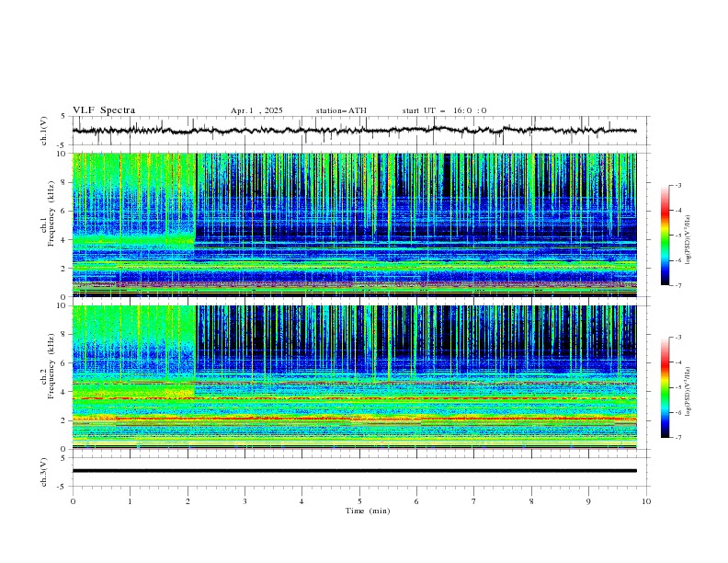Click the "-4" label on ch.2 colorbar
728x563 pixels.
pos(678,362)
